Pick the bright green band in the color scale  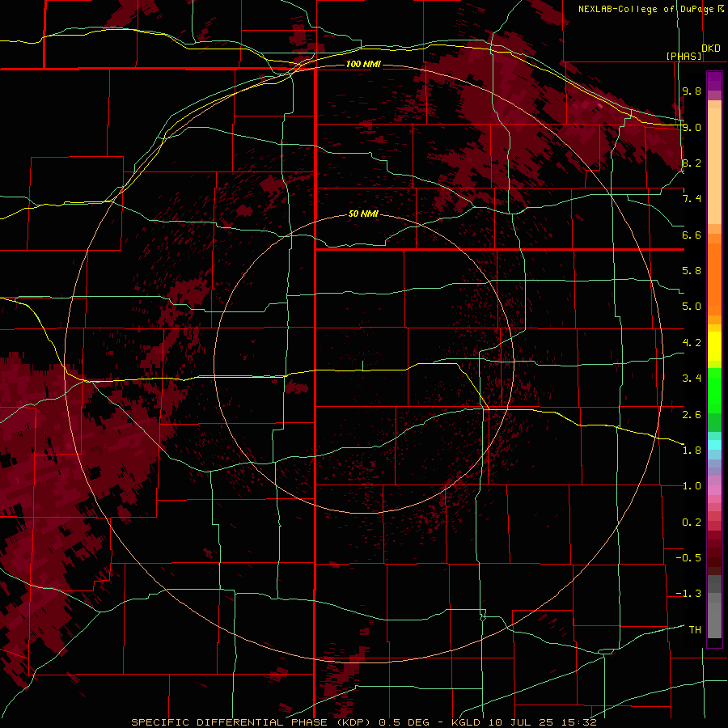tap(714, 391)
